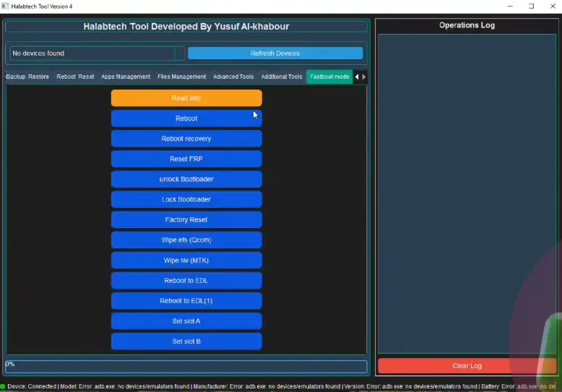Image resolution: width=562 pixels, height=392 pixels.
Task: Switch to Files Management tab
Action: pyautogui.click(x=181, y=77)
